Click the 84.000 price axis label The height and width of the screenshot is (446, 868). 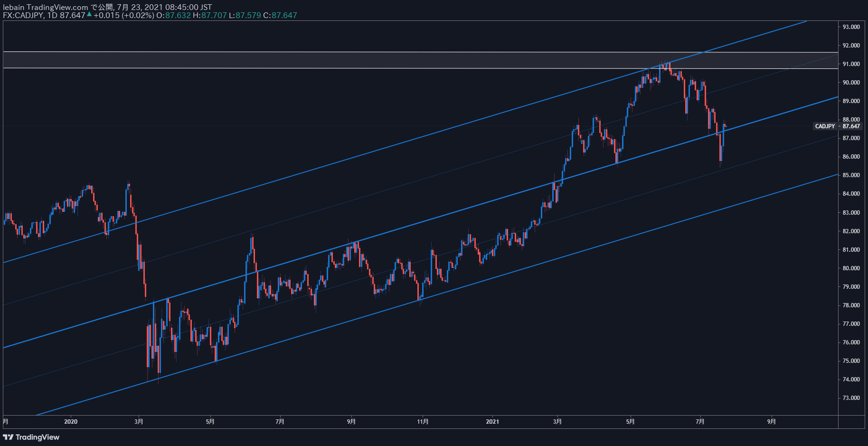click(851, 194)
